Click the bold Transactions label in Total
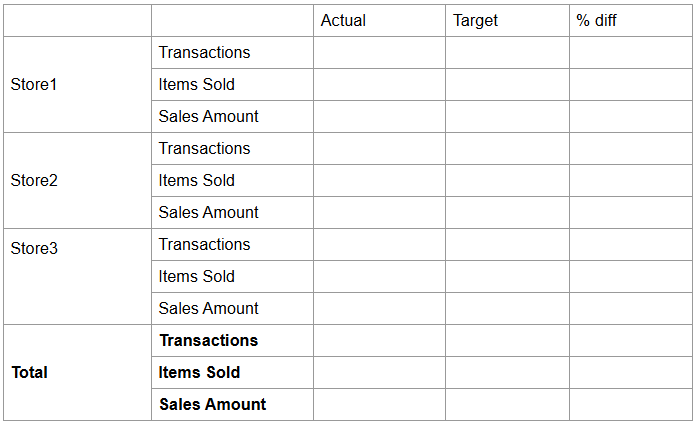Image resolution: width=697 pixels, height=427 pixels. (232, 341)
